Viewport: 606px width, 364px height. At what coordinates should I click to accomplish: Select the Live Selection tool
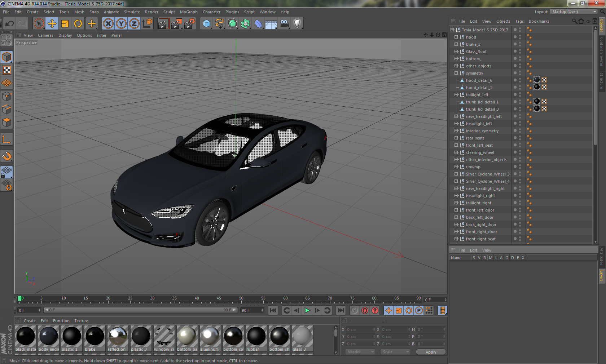click(x=39, y=24)
